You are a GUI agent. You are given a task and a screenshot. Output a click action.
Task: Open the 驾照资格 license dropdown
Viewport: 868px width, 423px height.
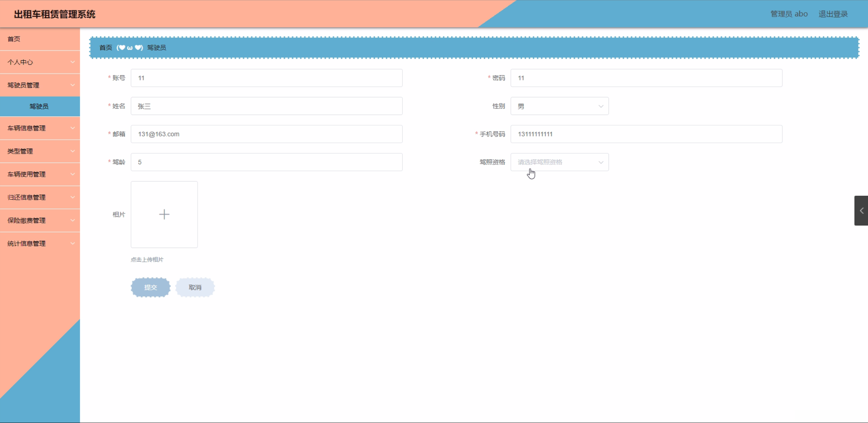(x=559, y=162)
